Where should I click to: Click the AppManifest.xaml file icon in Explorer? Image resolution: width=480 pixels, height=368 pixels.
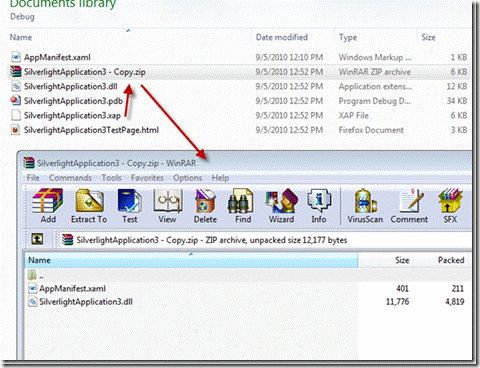tap(16, 57)
